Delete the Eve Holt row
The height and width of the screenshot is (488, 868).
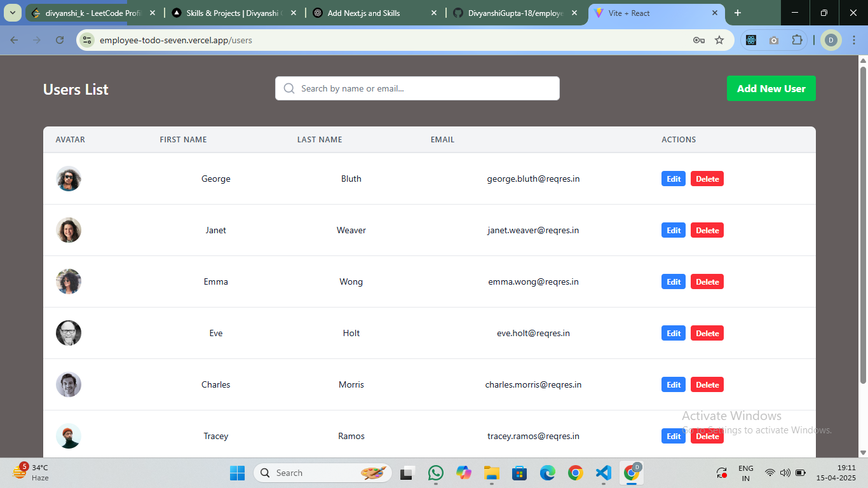(x=707, y=333)
